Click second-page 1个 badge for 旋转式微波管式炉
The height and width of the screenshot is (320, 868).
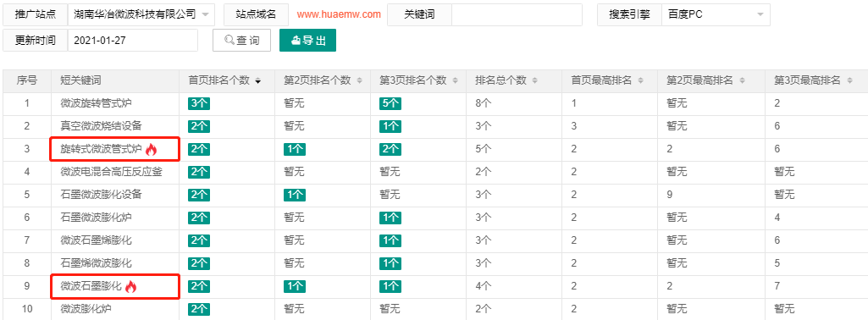tap(295, 149)
